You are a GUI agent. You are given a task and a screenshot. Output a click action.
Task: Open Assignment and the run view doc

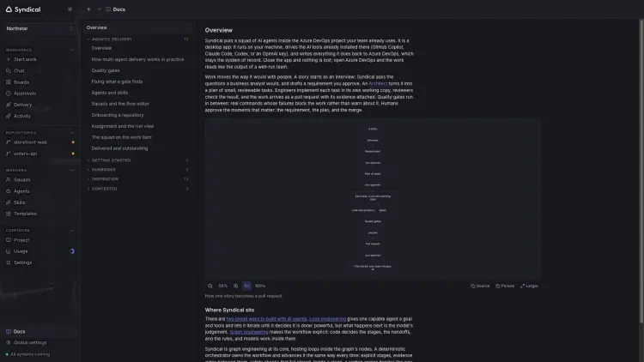pyautogui.click(x=123, y=126)
